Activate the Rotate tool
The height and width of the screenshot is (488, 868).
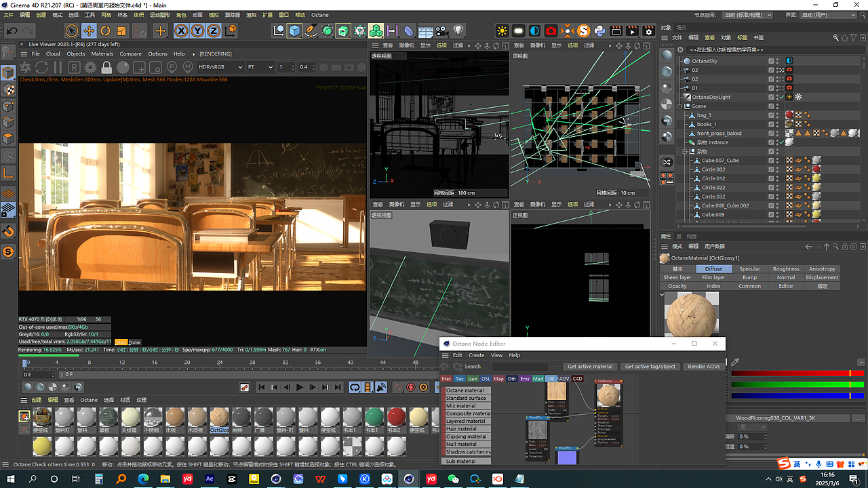click(105, 30)
